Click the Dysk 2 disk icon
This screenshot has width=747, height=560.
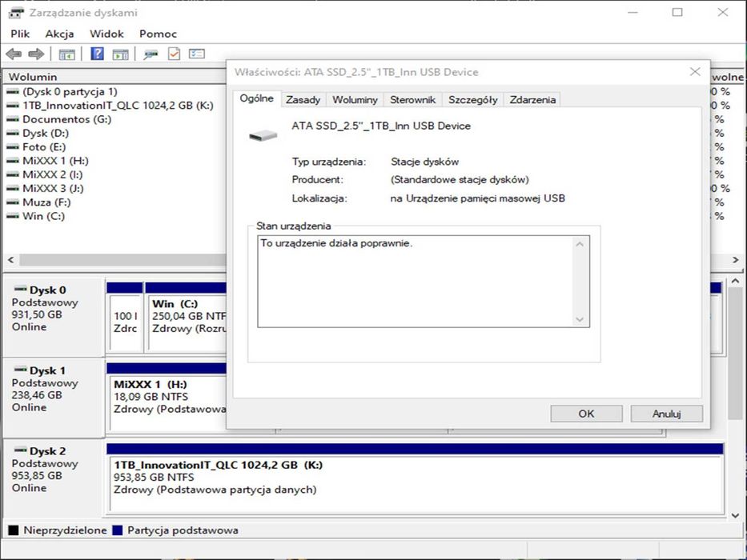pyautogui.click(x=20, y=450)
